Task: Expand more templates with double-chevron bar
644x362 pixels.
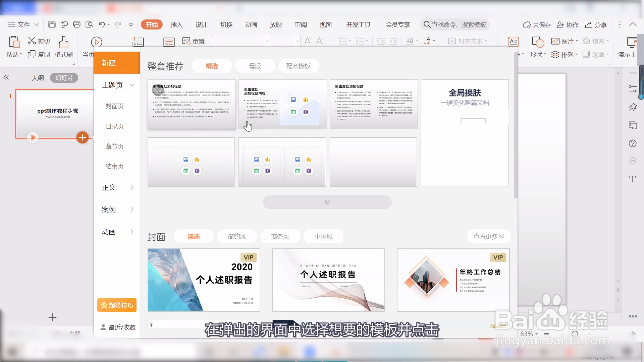Action: coord(327,202)
